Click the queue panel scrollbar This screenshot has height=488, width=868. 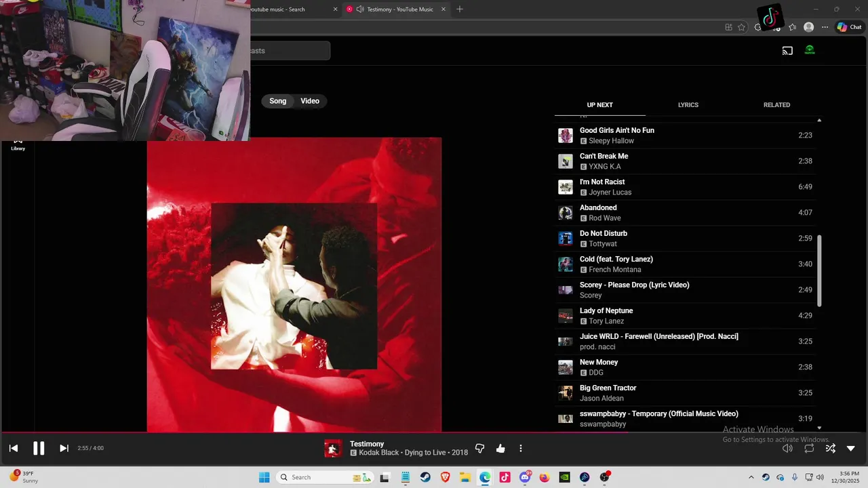click(819, 270)
